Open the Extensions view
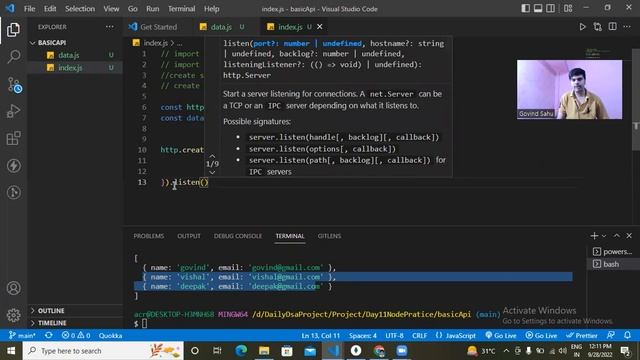Viewport: 640px width, 360px height. click(x=13, y=138)
